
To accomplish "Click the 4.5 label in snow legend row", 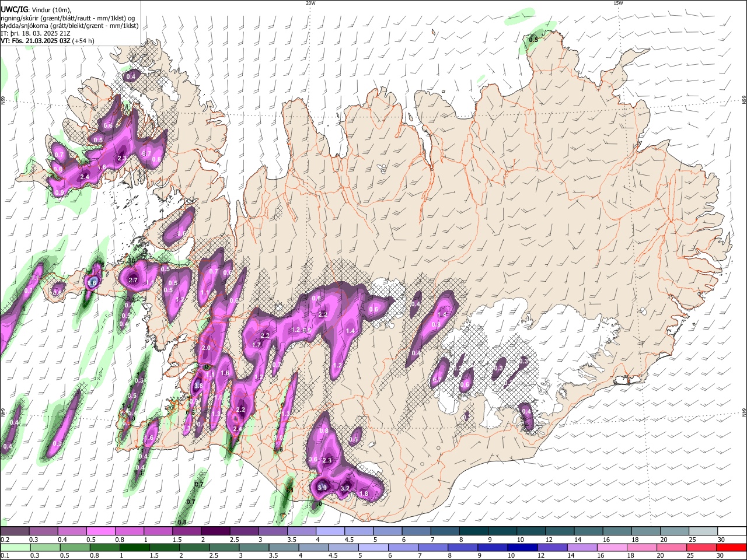I will tap(349, 540).
